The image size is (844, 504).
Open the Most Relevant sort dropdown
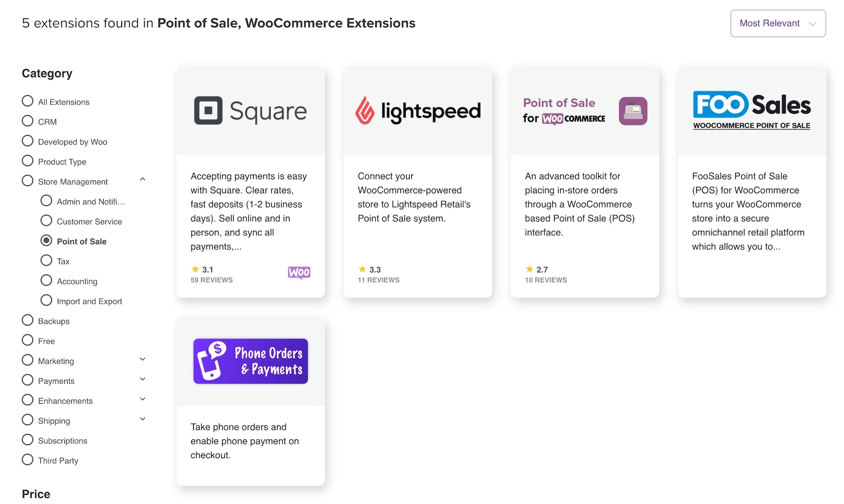pyautogui.click(x=778, y=23)
